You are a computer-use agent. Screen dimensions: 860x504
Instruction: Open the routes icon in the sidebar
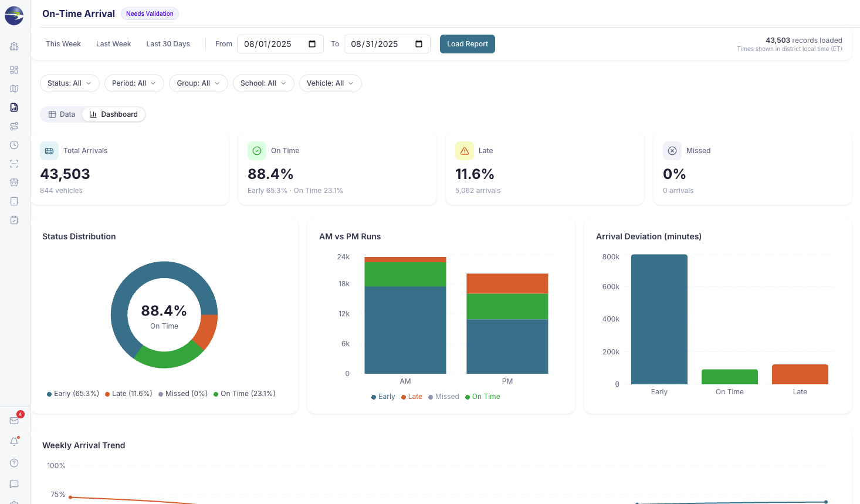[14, 126]
